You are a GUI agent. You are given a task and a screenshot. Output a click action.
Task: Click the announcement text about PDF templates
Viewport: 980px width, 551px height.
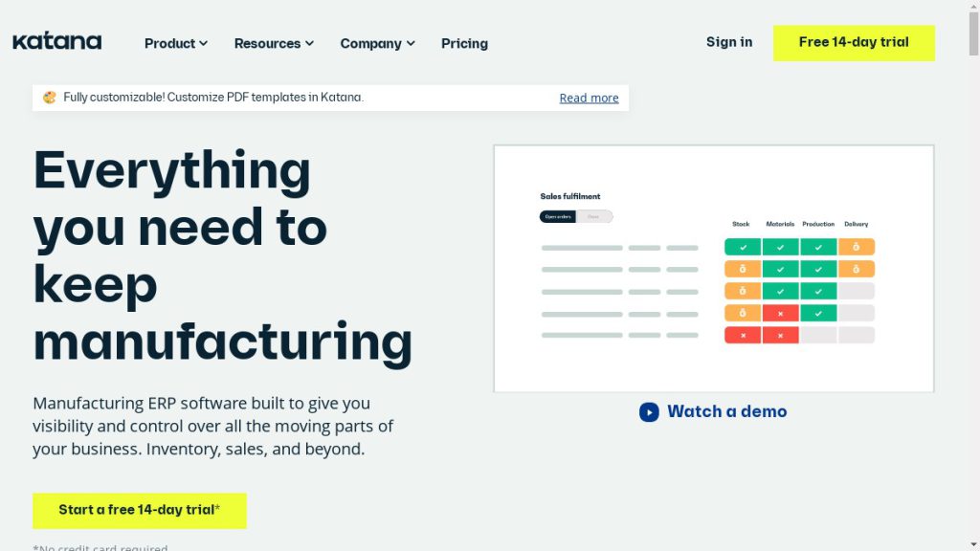(x=213, y=98)
